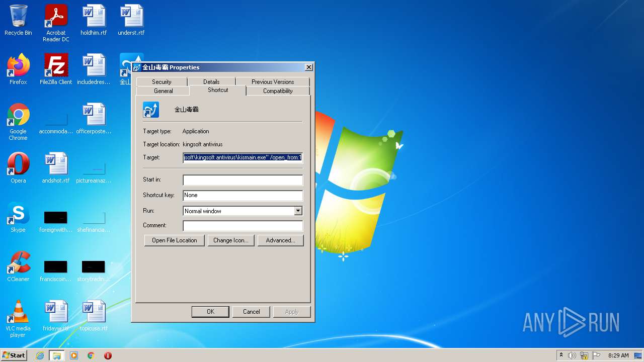The height and width of the screenshot is (362, 644).
Task: Open the Recycle Bin desktop icon
Action: pyautogui.click(x=18, y=20)
